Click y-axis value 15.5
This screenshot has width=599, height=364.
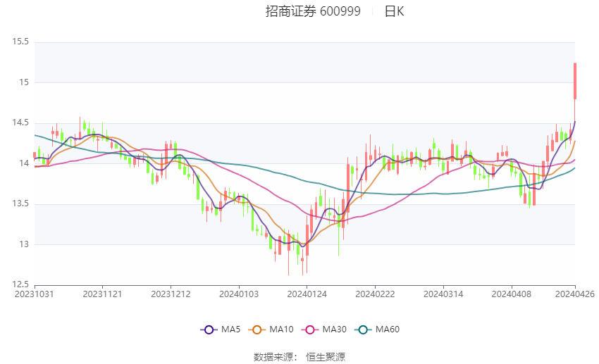pos(20,42)
